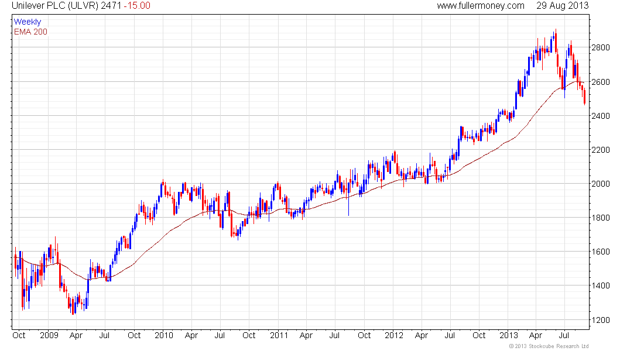
Task: Click the 1600 price axis label
Action: click(601, 252)
